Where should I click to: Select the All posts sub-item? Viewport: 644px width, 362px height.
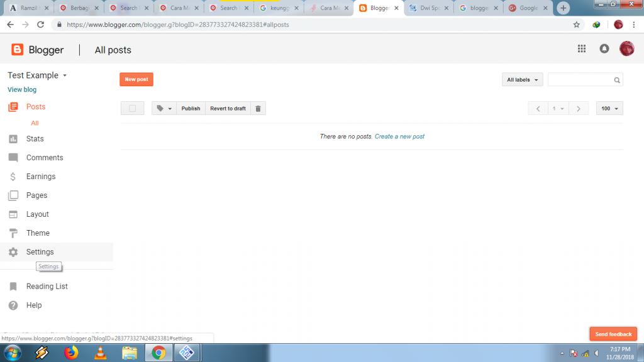(35, 123)
